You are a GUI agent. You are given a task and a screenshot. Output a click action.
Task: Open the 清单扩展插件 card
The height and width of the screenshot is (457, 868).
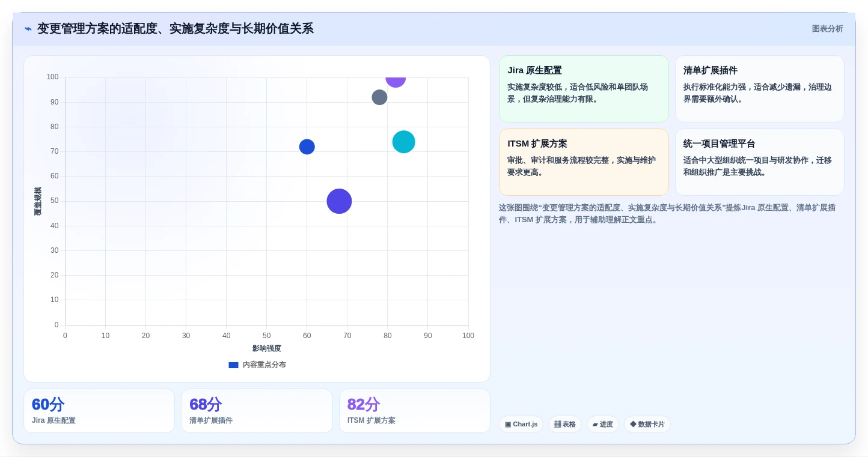(760, 89)
